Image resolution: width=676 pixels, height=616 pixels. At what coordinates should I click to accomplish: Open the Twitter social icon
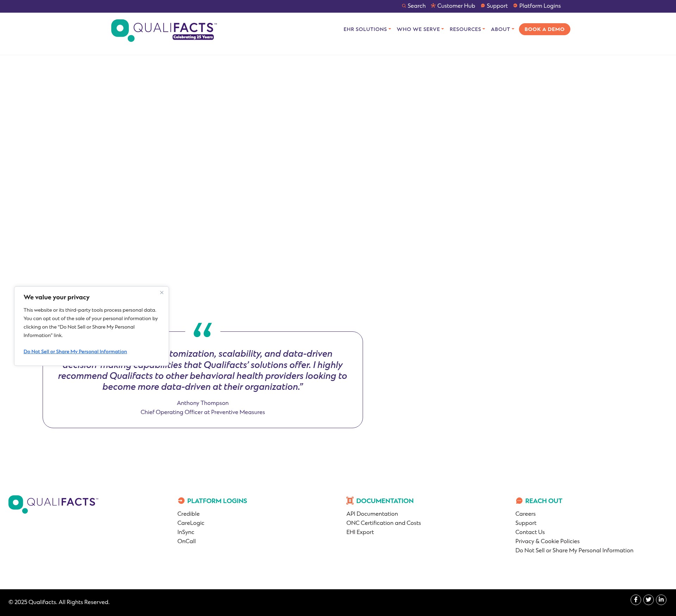click(x=648, y=600)
